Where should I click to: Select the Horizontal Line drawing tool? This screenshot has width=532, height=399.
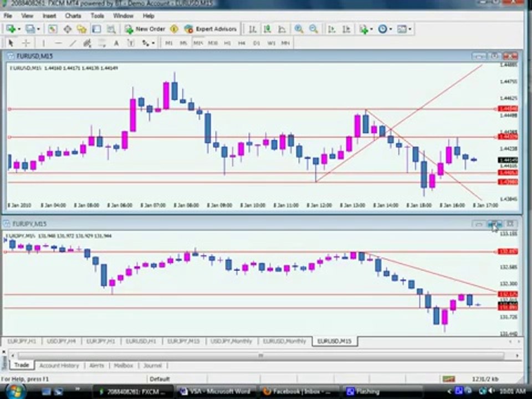58,43
